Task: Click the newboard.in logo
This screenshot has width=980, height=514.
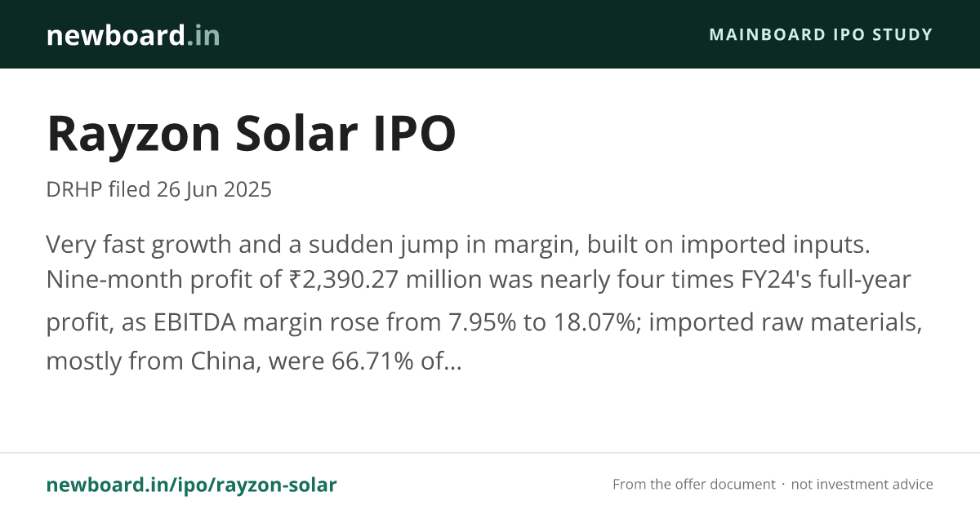Action: pos(133,35)
